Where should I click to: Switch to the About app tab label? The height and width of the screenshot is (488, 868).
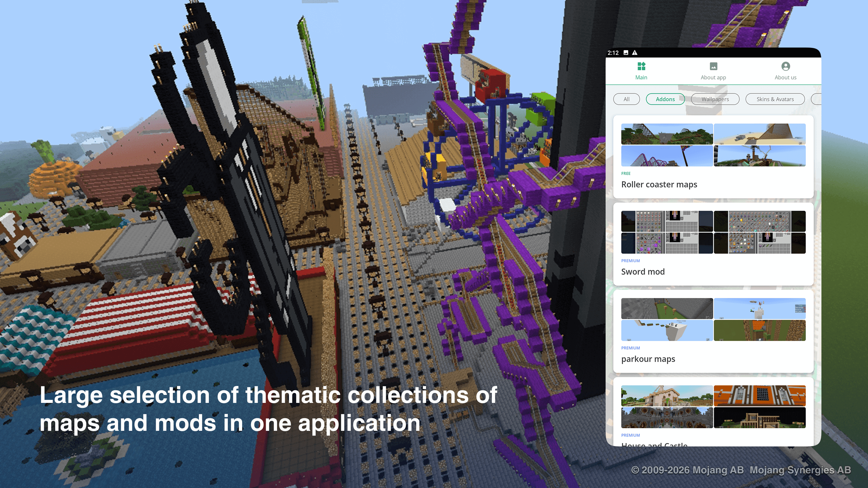[x=713, y=77]
